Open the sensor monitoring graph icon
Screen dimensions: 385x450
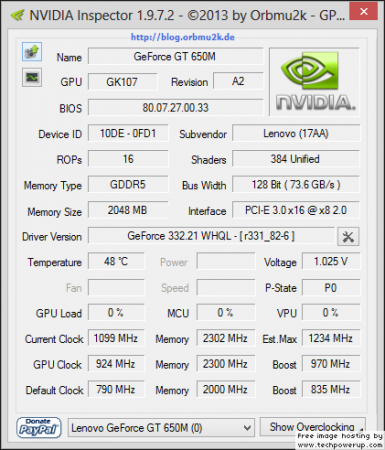32,78
